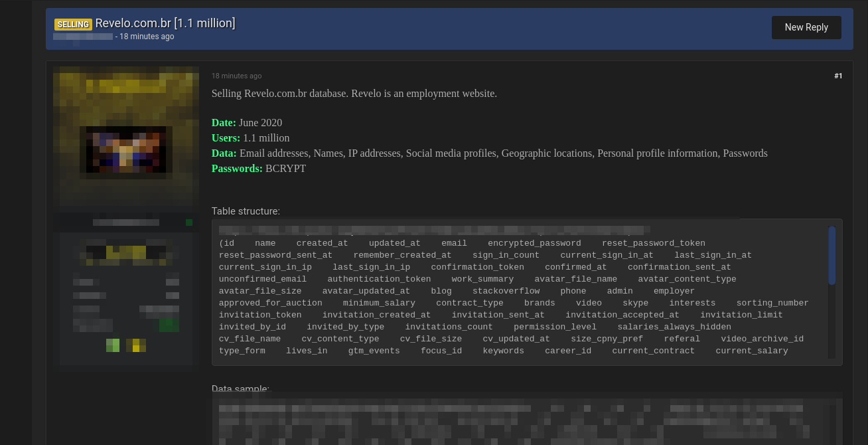Select the "encrypted_password" column name
Image resolution: width=868 pixels, height=445 pixels.
(x=534, y=243)
